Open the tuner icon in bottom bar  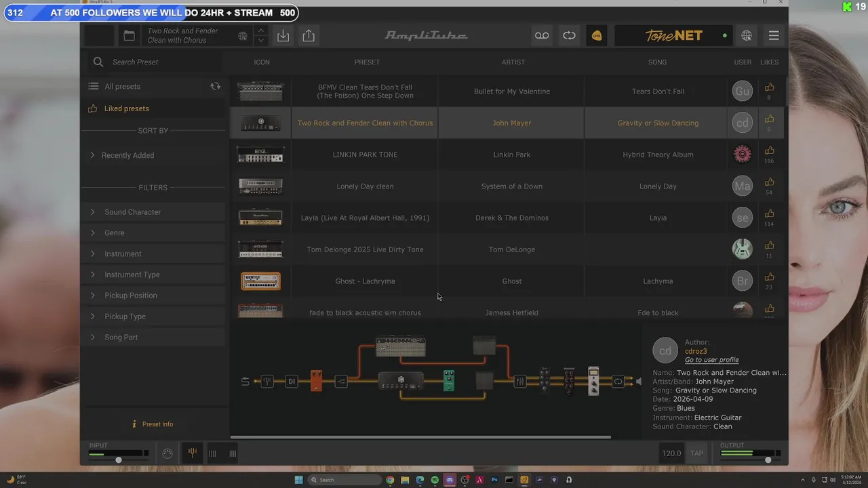(x=192, y=453)
